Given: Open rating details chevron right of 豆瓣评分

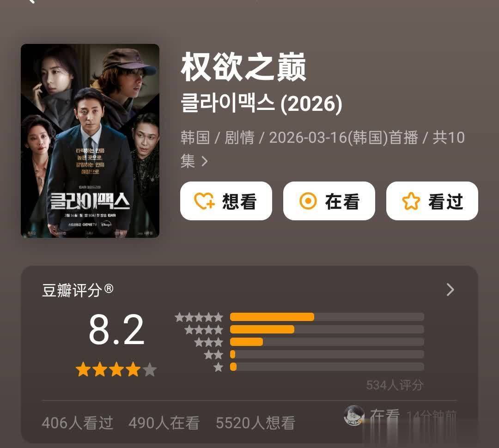Looking at the screenshot, I should (450, 290).
